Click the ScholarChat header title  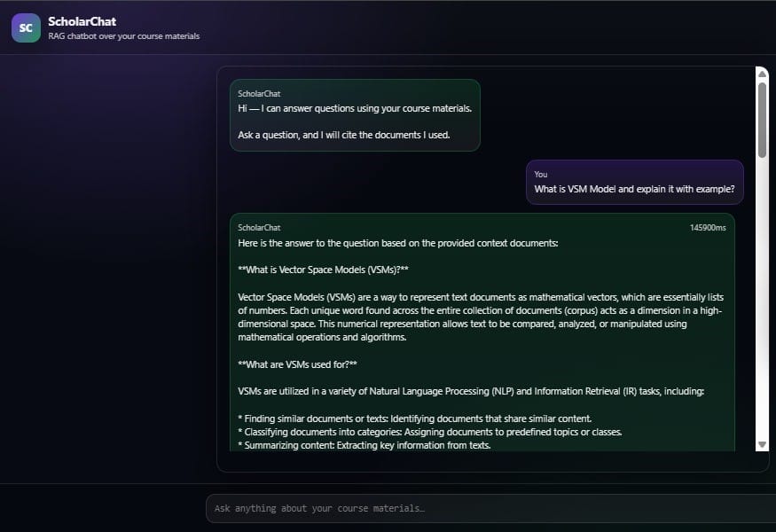[82, 21]
